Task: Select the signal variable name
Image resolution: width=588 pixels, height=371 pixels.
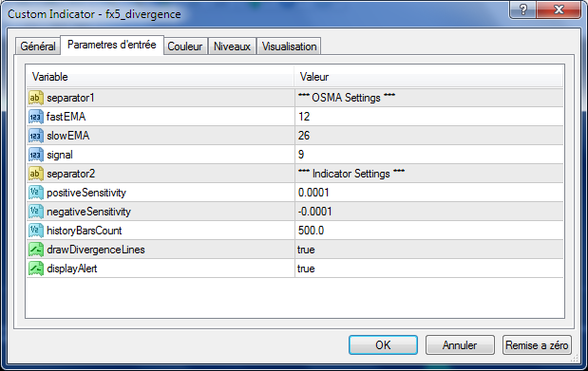Action: tap(60, 155)
